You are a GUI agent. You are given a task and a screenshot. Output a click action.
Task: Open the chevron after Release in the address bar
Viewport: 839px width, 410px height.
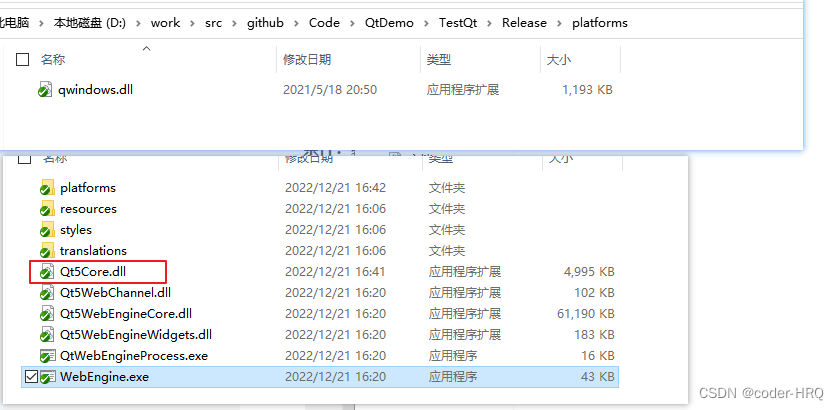[560, 23]
